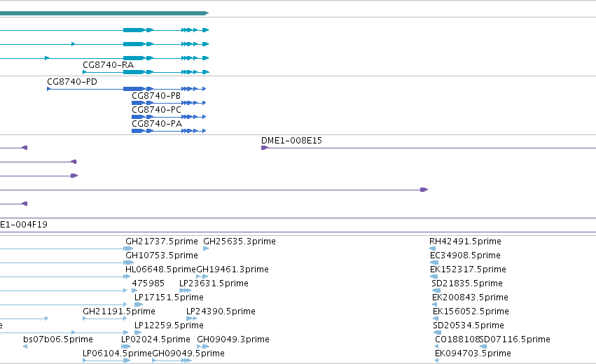
Task: Select the CG8740-PD protein label
Action: (72, 82)
